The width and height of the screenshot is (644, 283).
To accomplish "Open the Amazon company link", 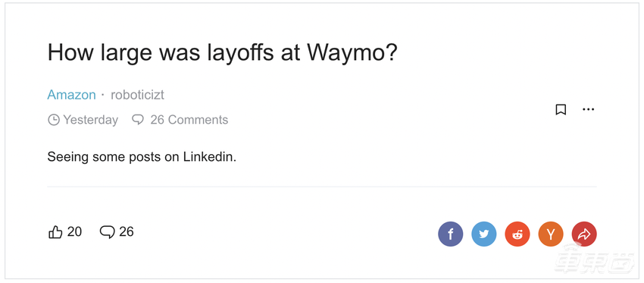I will [x=71, y=95].
